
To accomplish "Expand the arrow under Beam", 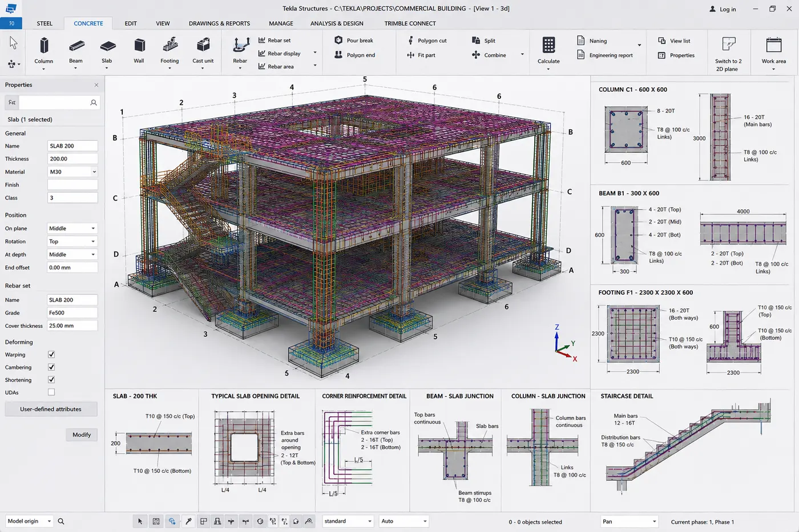I will point(76,69).
